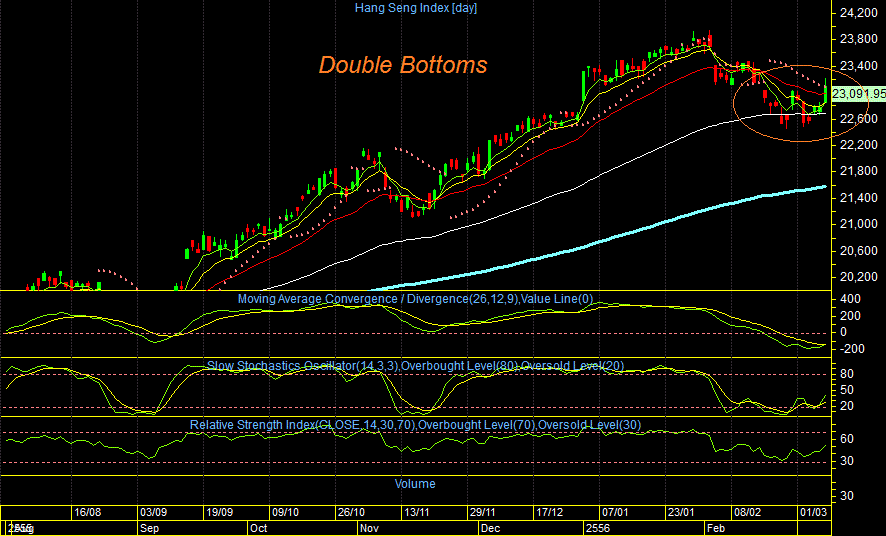The width and height of the screenshot is (886, 536).
Task: Click the 01/03 date label
Action: [813, 512]
